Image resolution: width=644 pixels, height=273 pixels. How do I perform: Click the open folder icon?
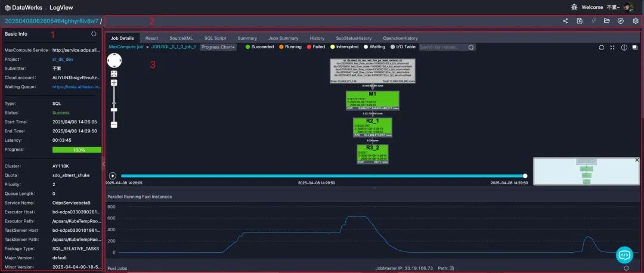(606, 21)
